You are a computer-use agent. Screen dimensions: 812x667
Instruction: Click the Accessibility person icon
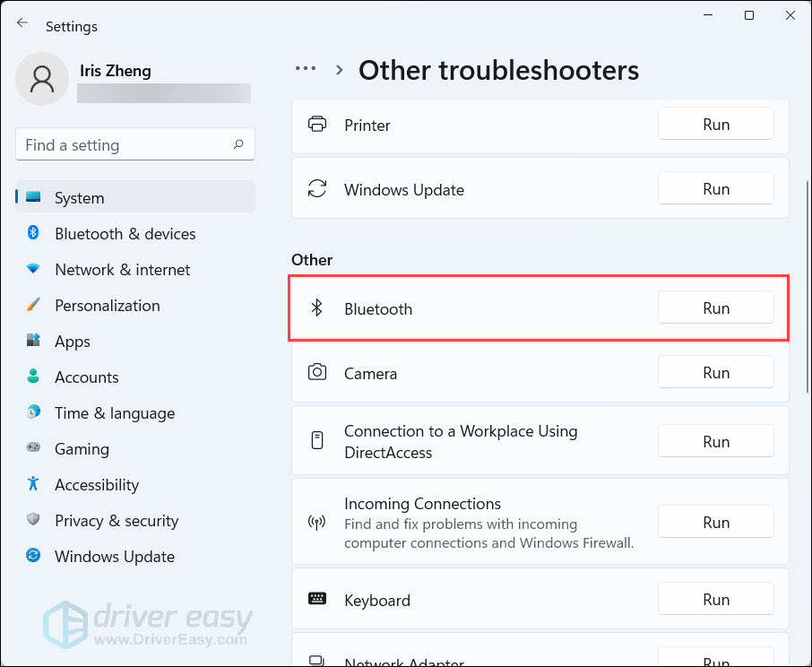33,484
